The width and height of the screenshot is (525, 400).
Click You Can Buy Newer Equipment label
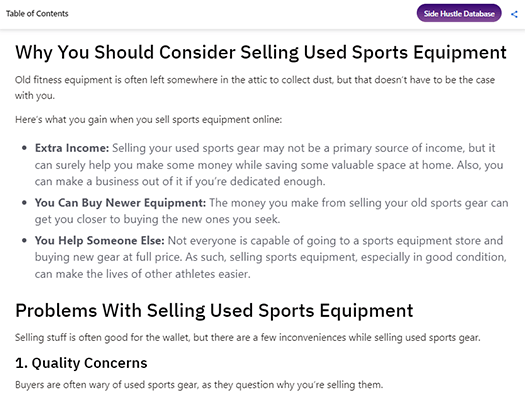(x=121, y=203)
